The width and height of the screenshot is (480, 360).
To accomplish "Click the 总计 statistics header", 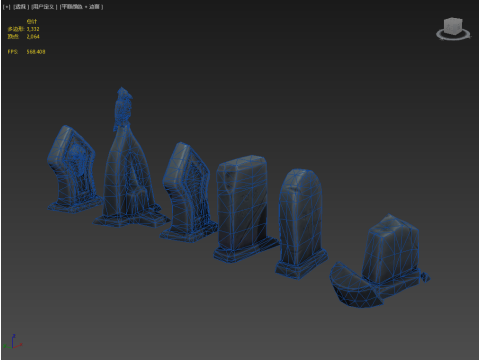I will pyautogui.click(x=32, y=22).
